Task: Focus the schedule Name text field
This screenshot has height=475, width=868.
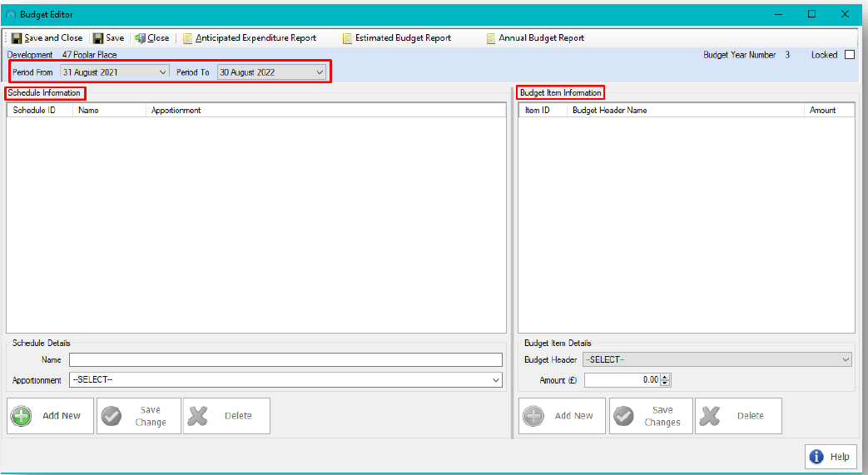Action: pyautogui.click(x=285, y=360)
